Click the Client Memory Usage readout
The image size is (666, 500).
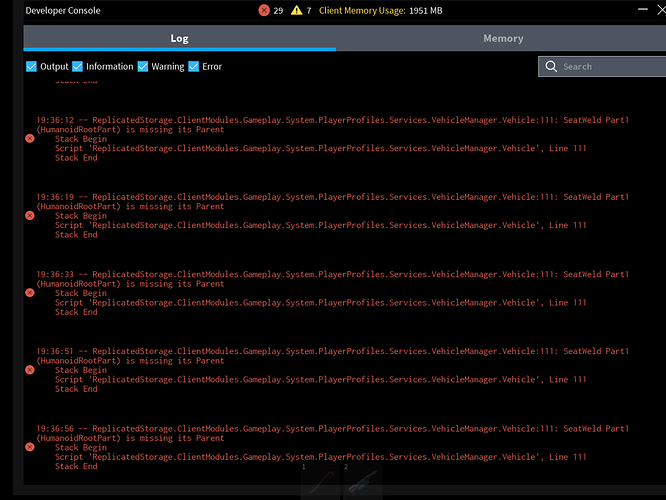[x=380, y=10]
